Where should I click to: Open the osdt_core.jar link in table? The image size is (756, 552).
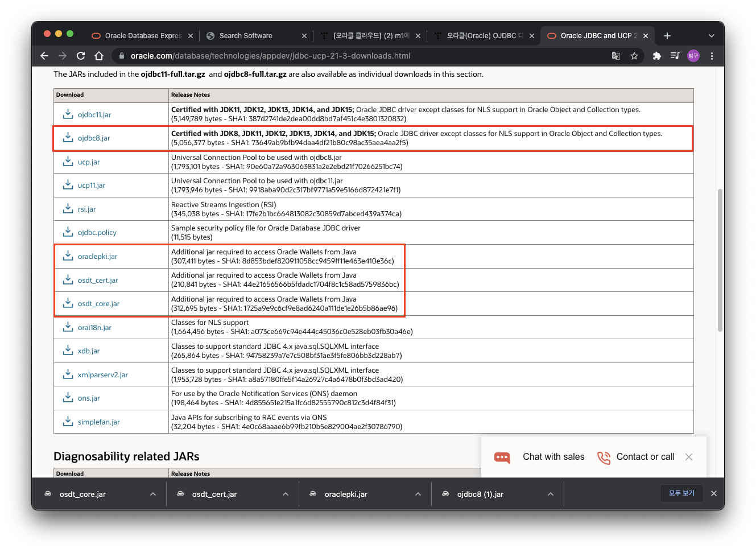tap(99, 304)
